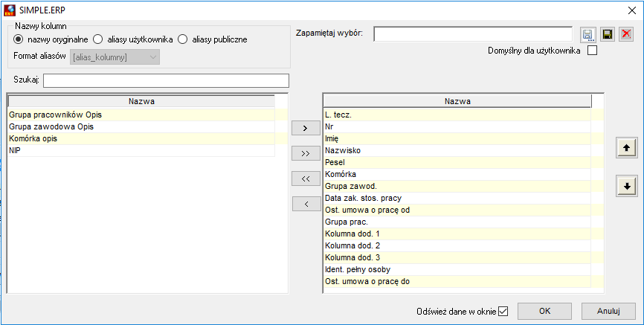Click the >> add all columns button
The height and width of the screenshot is (325, 644).
point(306,154)
